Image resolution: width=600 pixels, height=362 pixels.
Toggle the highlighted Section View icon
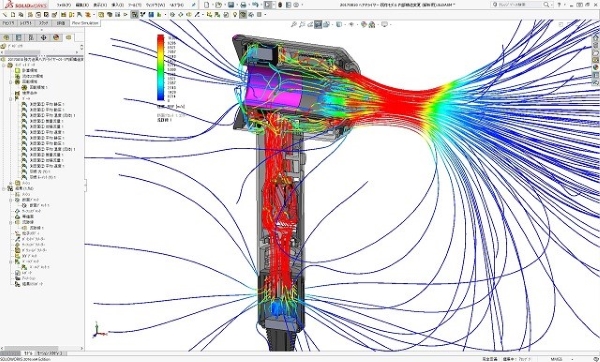(318, 24)
